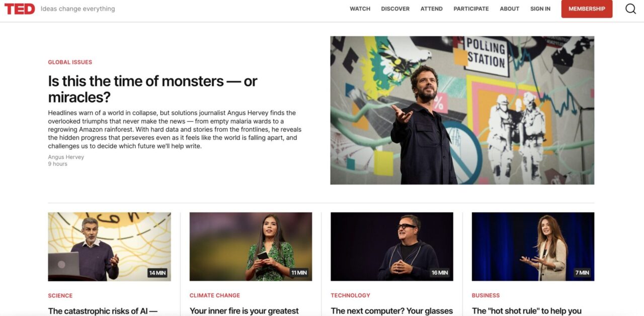Select the CLIMATE CHANGE category link
Screen dimensions: 644x316
tap(215, 295)
